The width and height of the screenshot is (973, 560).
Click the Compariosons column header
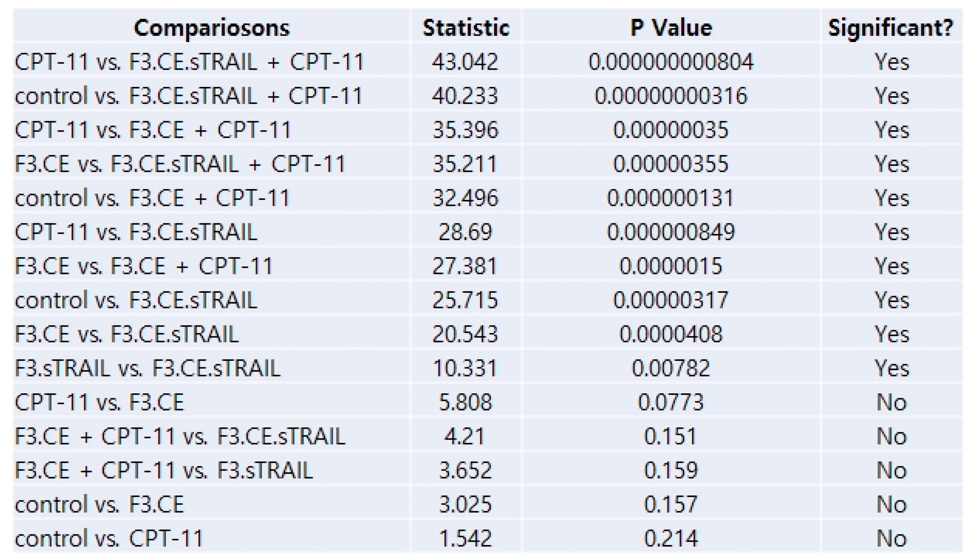pos(211,28)
